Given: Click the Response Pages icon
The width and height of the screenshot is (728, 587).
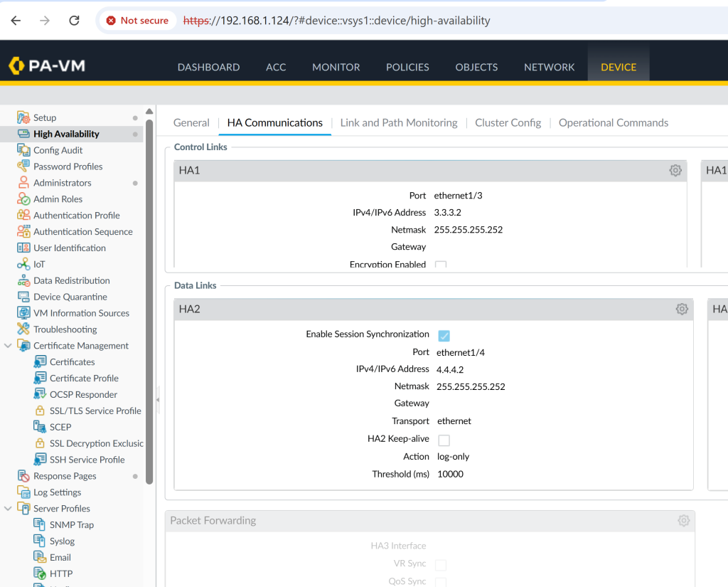Looking at the screenshot, I should click(x=23, y=475).
